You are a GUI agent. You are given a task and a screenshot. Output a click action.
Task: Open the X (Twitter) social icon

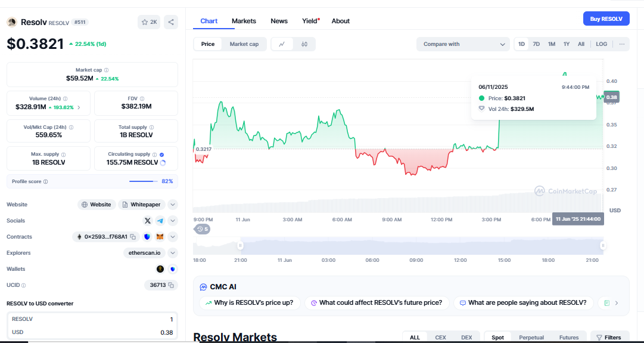(x=147, y=221)
